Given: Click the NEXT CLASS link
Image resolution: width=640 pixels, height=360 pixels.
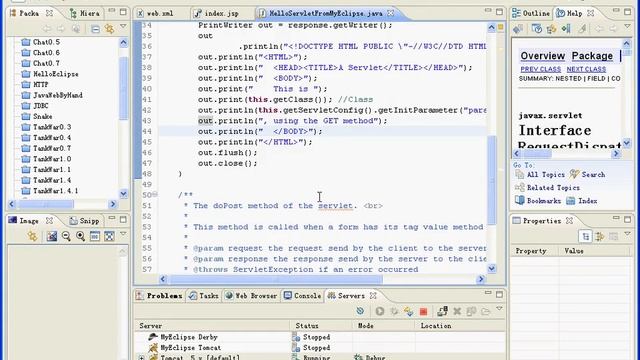Looking at the screenshot, I should (586, 69).
